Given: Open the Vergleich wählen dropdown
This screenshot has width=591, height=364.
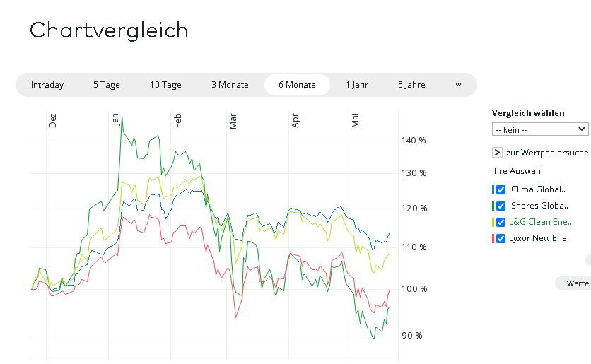Looking at the screenshot, I should pyautogui.click(x=540, y=129).
